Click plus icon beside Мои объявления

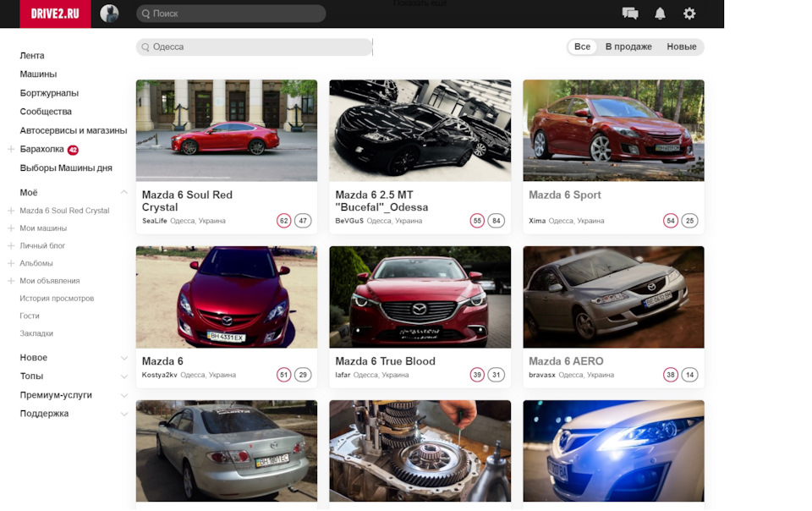11,281
